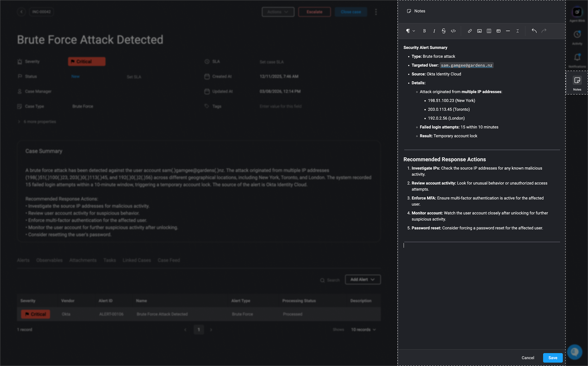Toggle bold formatting in notes toolbar
The image size is (588, 366).
pos(424,31)
